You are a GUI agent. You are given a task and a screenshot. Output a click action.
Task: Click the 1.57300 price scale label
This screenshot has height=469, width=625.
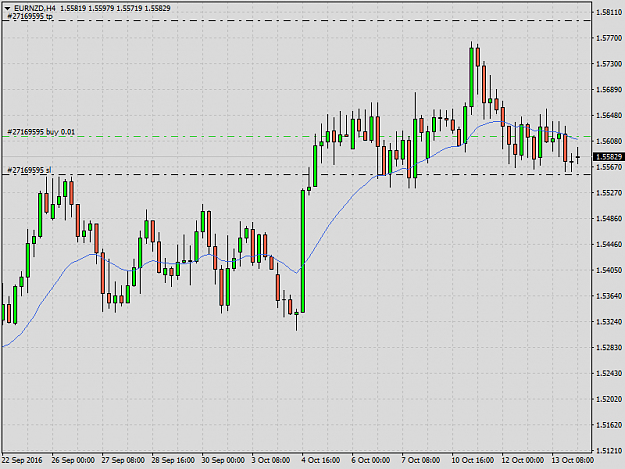click(x=609, y=64)
